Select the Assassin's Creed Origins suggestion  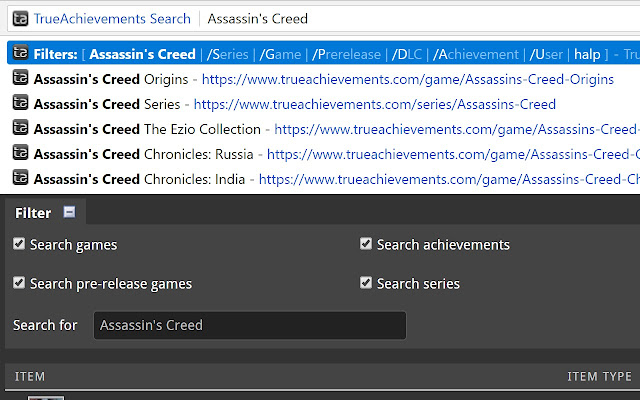point(323,79)
